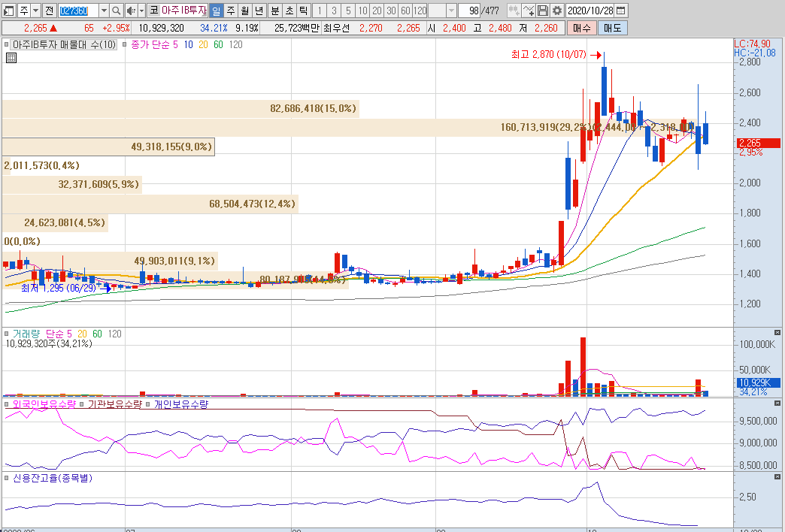Click the volume profile bar 68,504,473(12.4%)
Viewport: 785px width, 532px height.
pos(150,204)
